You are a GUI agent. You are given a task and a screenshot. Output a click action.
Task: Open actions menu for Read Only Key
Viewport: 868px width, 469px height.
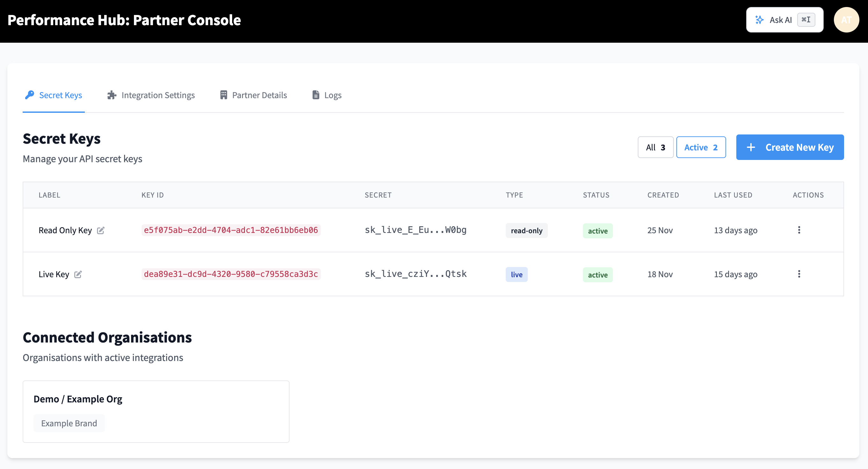799,230
